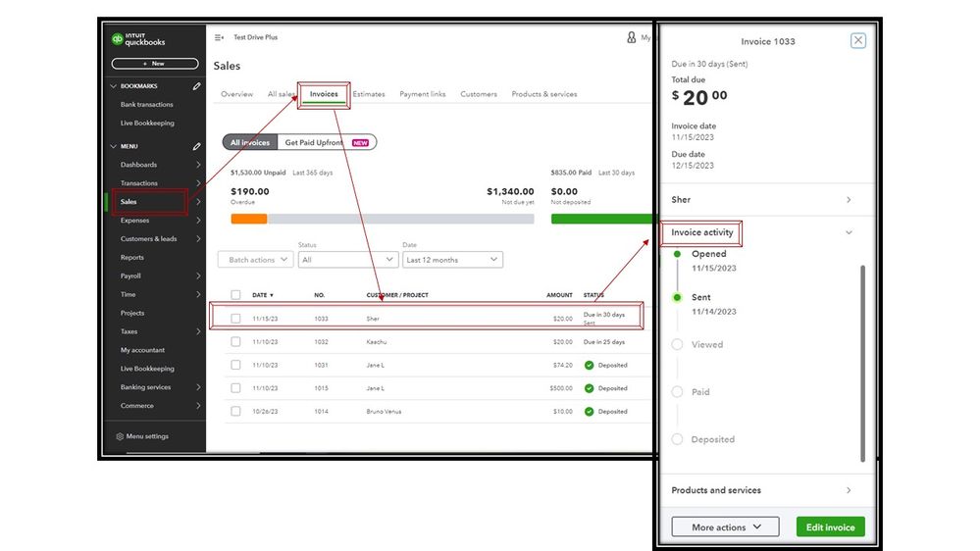Click the Edit invoice button

(830, 527)
